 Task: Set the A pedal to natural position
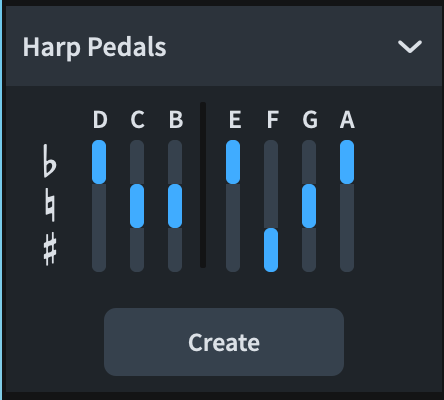(347, 206)
